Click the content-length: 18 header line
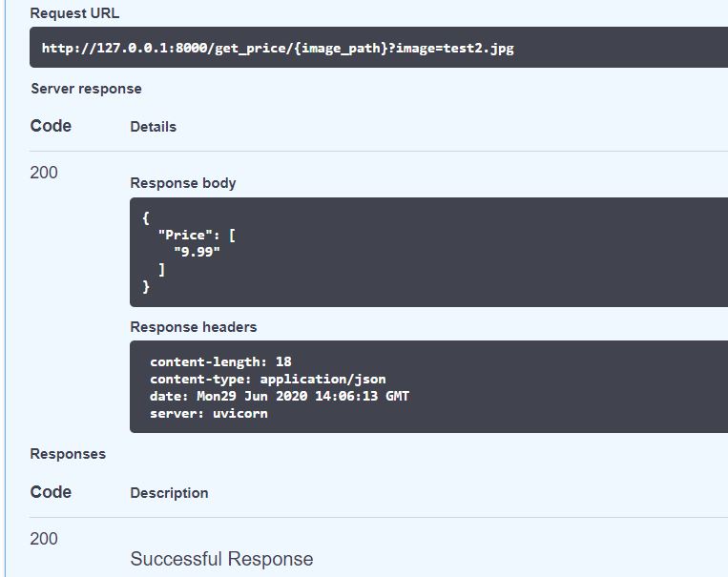This screenshot has height=577, width=728. (x=220, y=361)
